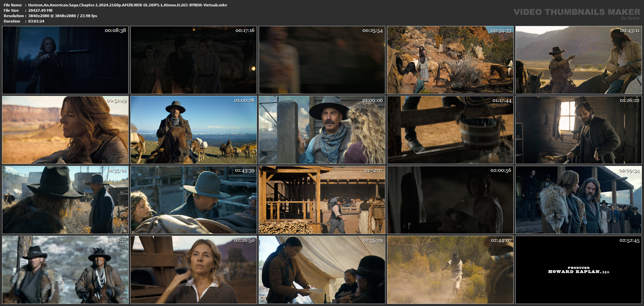Screen dimensions: 644x306
Task: Select the thumbnail at 01:09:06
Action: pos(322,130)
